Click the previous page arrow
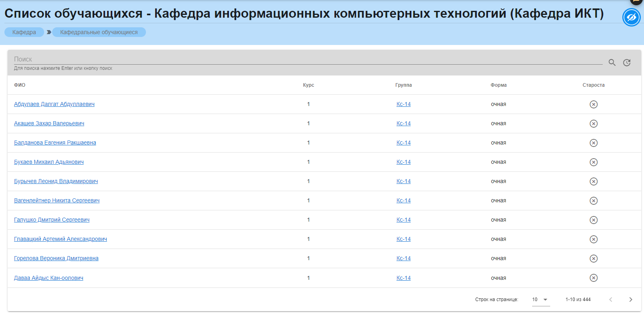 coord(610,300)
